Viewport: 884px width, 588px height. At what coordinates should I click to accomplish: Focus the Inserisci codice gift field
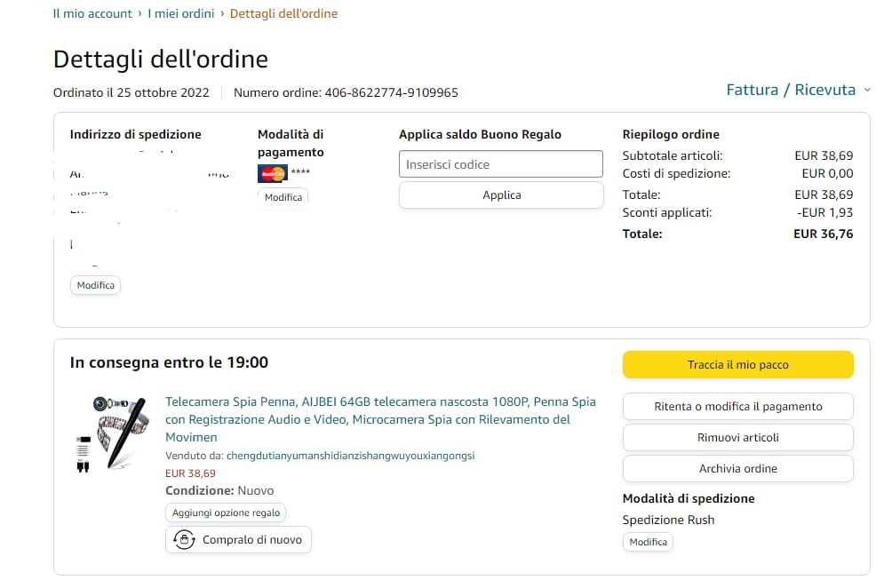tap(501, 164)
